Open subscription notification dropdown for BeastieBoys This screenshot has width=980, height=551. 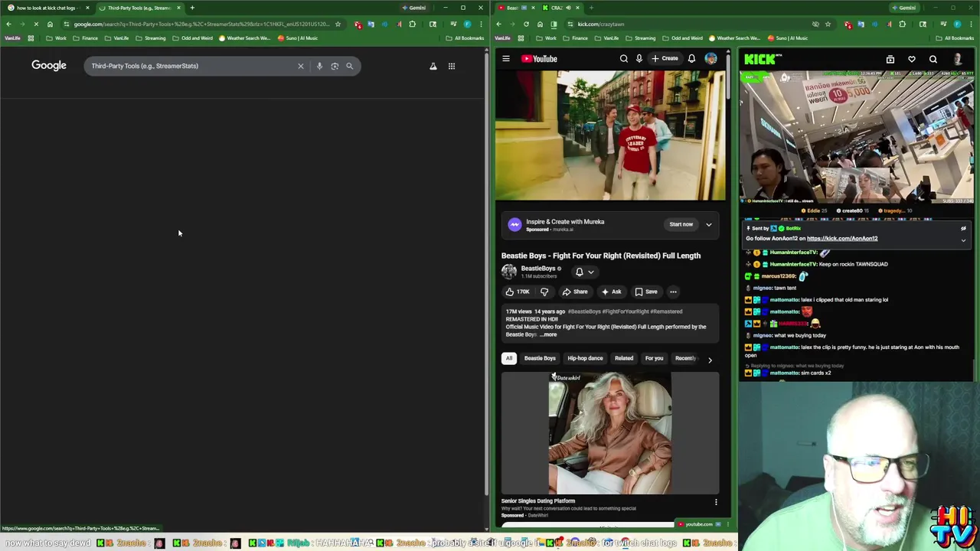click(584, 272)
